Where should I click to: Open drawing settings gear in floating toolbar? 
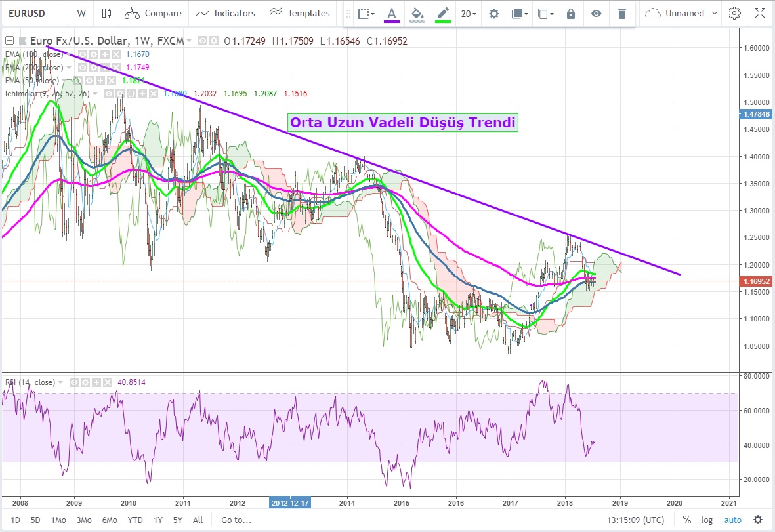494,13
